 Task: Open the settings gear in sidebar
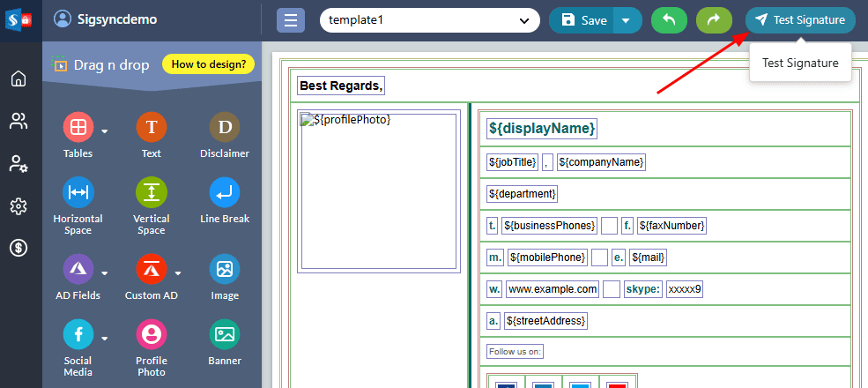coord(19,206)
